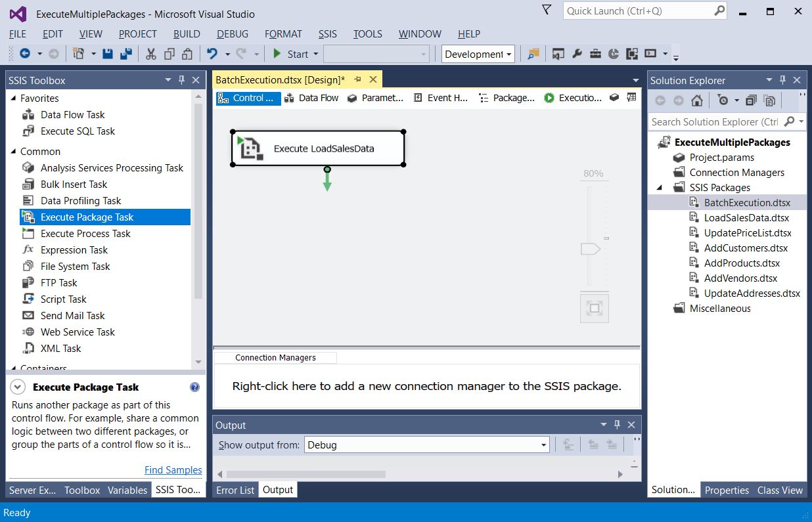Toggle pin on BatchExecution.dtsx document tab
Screen dimensions: 812x522
pyautogui.click(x=358, y=79)
